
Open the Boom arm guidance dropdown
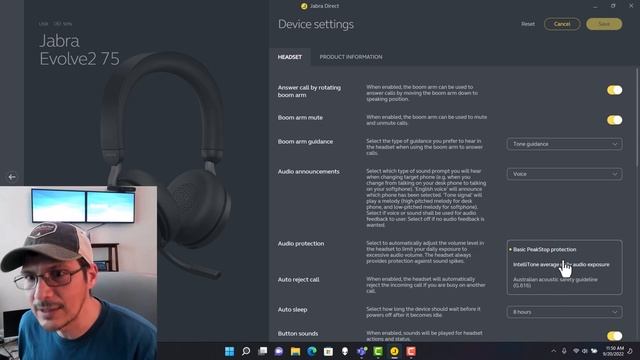coord(564,144)
